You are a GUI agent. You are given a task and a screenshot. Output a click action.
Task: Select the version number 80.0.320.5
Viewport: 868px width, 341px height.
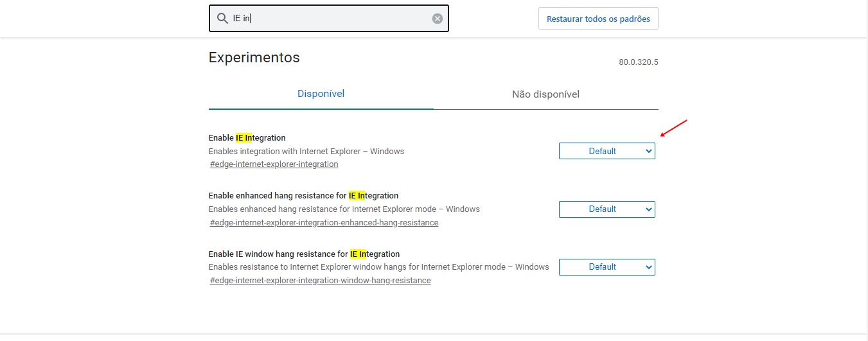(x=639, y=62)
